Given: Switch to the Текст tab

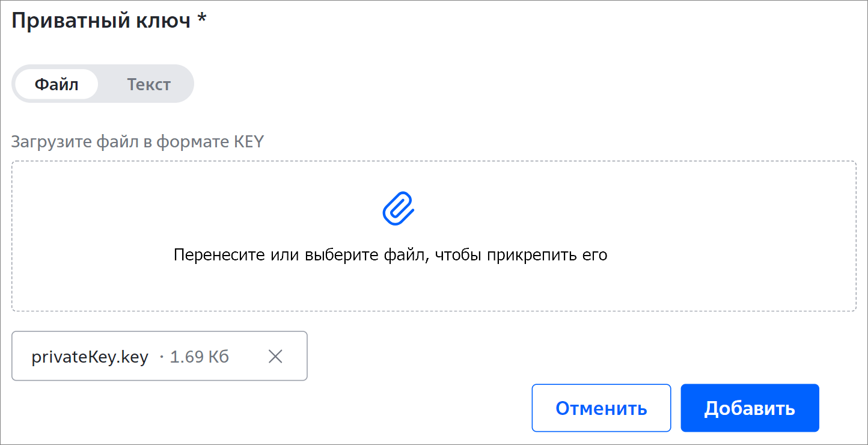Looking at the screenshot, I should [x=148, y=84].
